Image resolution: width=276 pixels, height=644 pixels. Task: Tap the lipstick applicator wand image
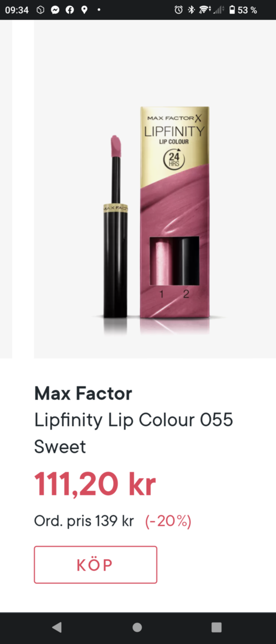[x=115, y=226]
